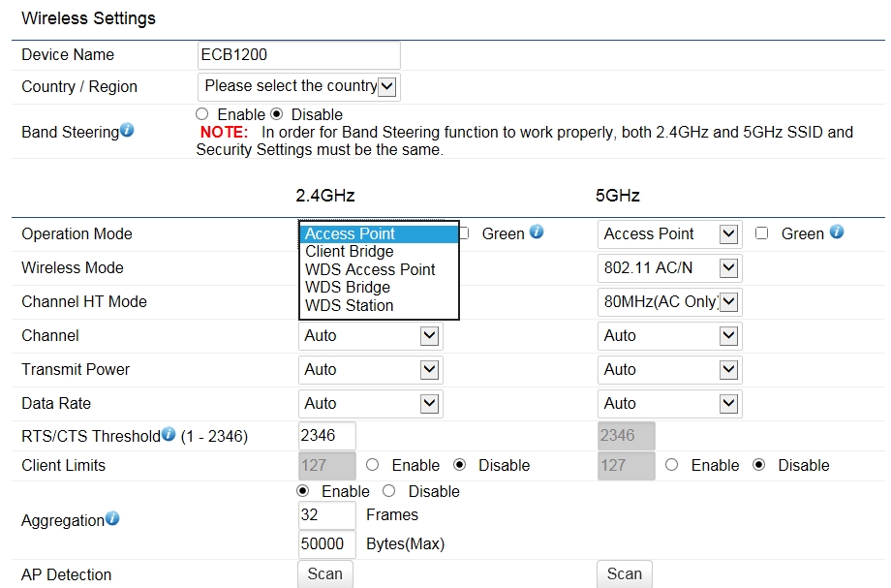Expand 5GHz Channel HT Mode dropdown
This screenshot has height=588, width=891.
669,301
